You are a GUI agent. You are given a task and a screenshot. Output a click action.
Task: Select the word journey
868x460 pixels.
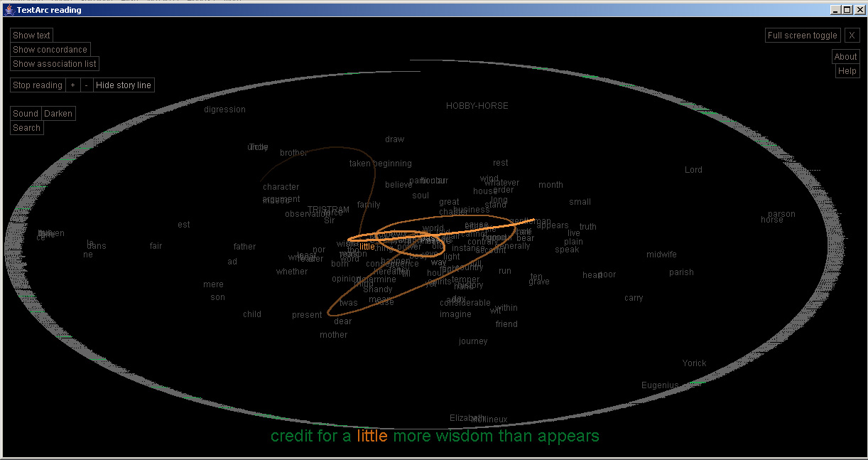click(x=473, y=341)
